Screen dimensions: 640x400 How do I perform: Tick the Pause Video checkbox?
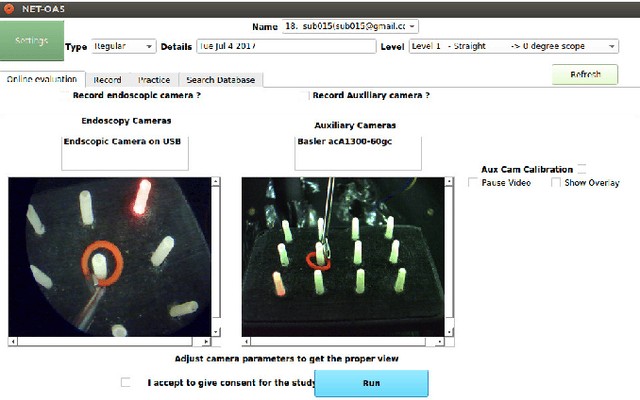474,183
